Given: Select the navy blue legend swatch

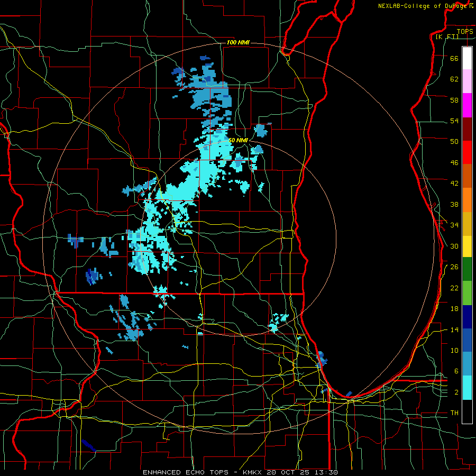Looking at the screenshot, I should point(467,317).
